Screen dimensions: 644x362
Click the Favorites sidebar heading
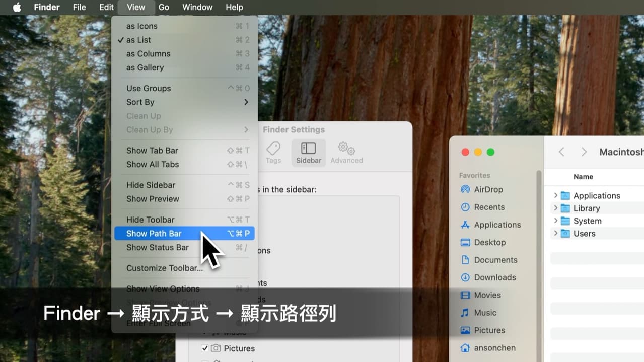tap(475, 176)
